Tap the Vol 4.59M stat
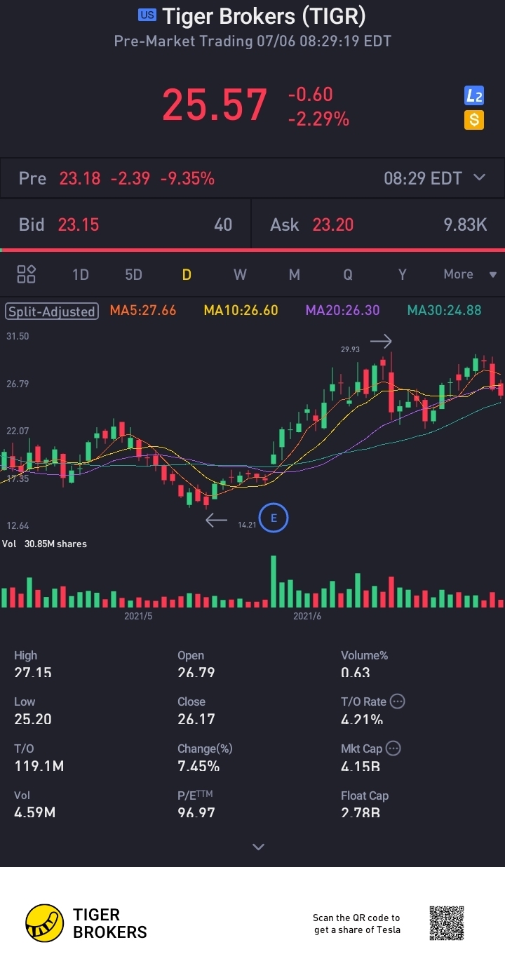 tap(34, 804)
